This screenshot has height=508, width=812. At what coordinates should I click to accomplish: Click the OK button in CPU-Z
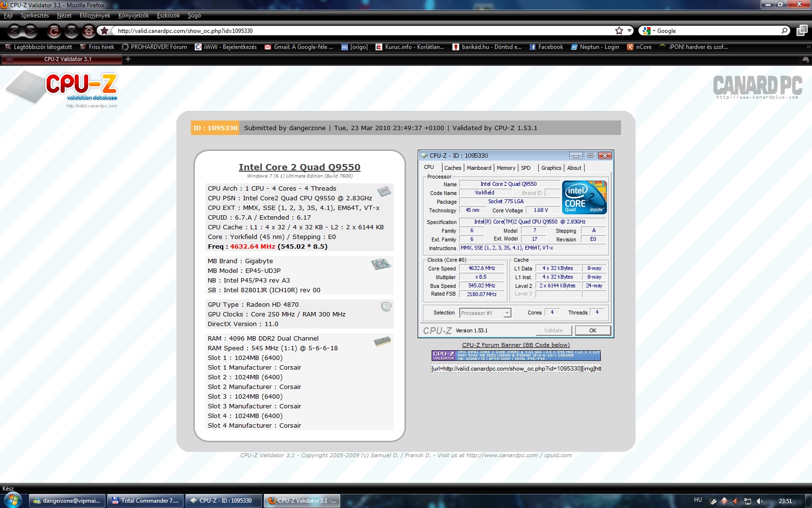(593, 330)
